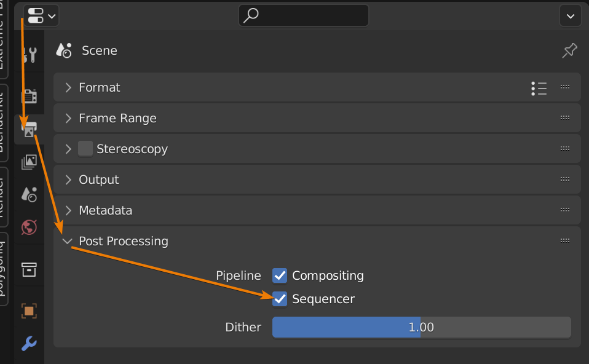Enable the Stereoscopy checkbox

coord(85,149)
